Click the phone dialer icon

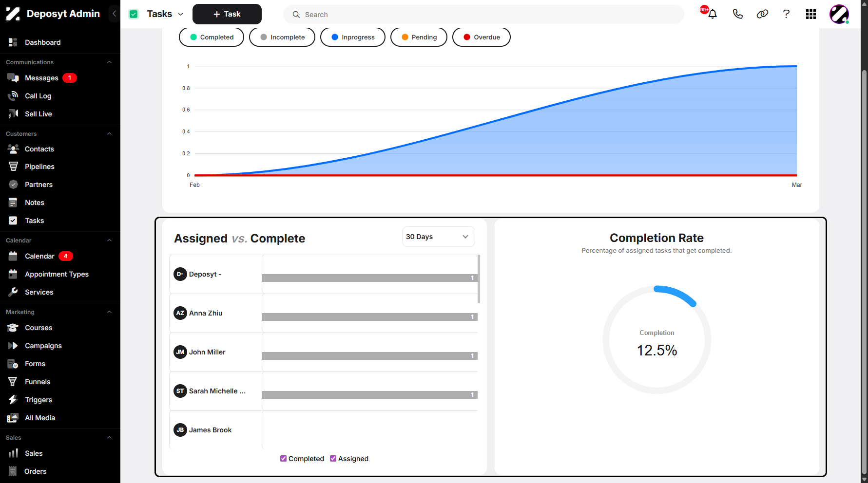(x=737, y=14)
